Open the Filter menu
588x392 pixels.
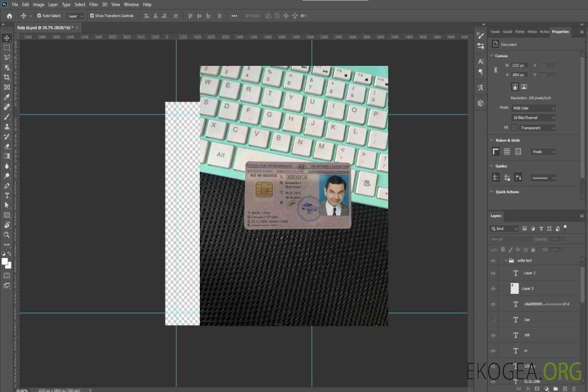click(94, 4)
